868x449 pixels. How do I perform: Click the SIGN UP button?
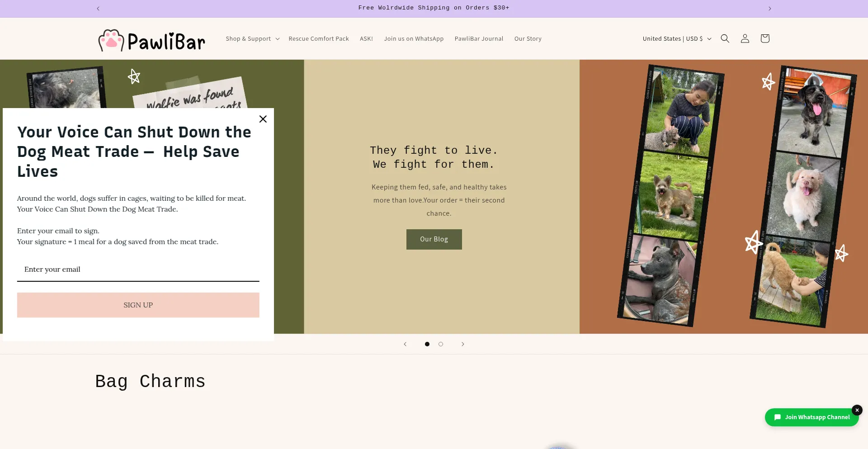click(138, 305)
